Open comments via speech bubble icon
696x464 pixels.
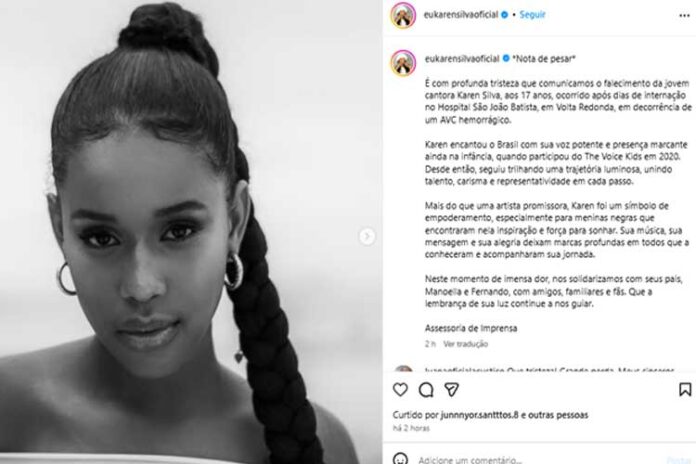(x=426, y=390)
